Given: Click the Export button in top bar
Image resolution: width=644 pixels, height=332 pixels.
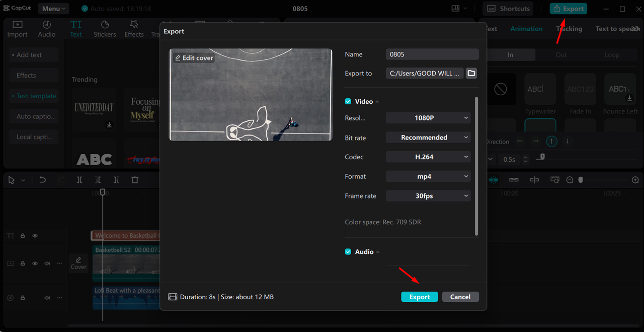Looking at the screenshot, I should pos(568,9).
